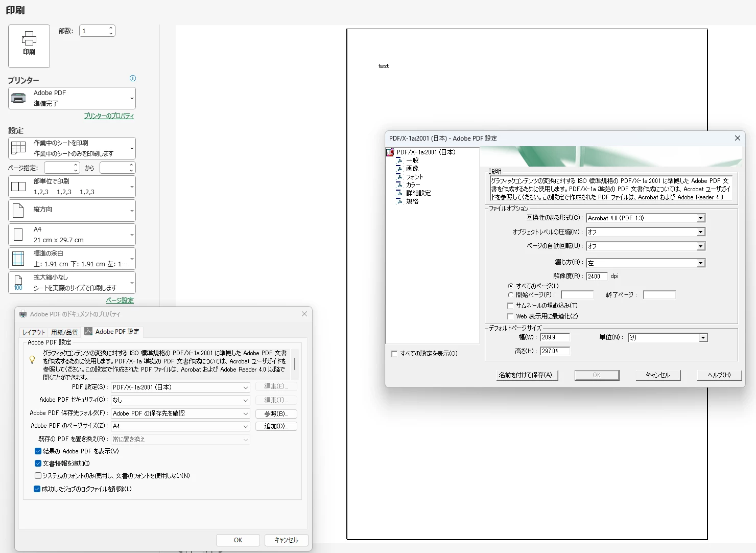The width and height of the screenshot is (756, 553).
Task: Open the ページの自動回転 dropdown
Action: 646,246
